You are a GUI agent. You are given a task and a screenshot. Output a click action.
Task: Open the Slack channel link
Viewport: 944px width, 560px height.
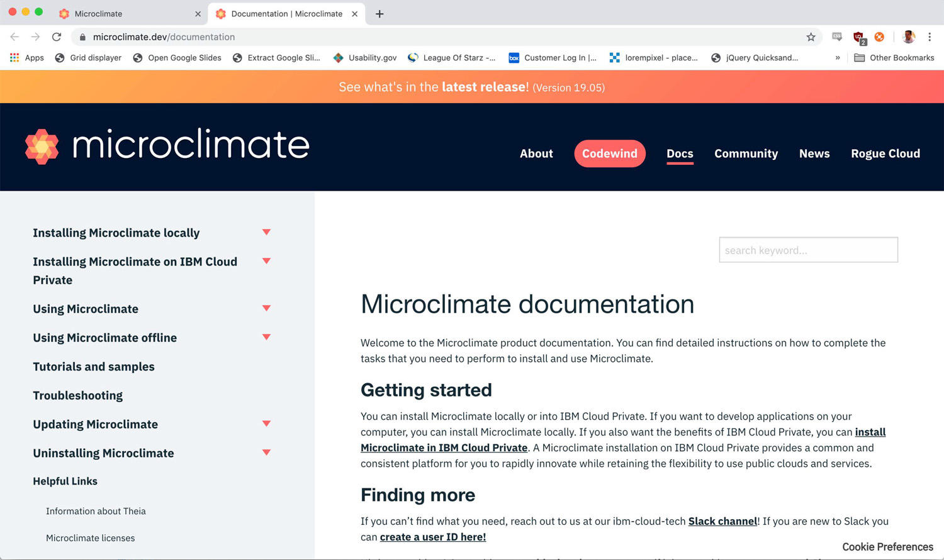722,521
